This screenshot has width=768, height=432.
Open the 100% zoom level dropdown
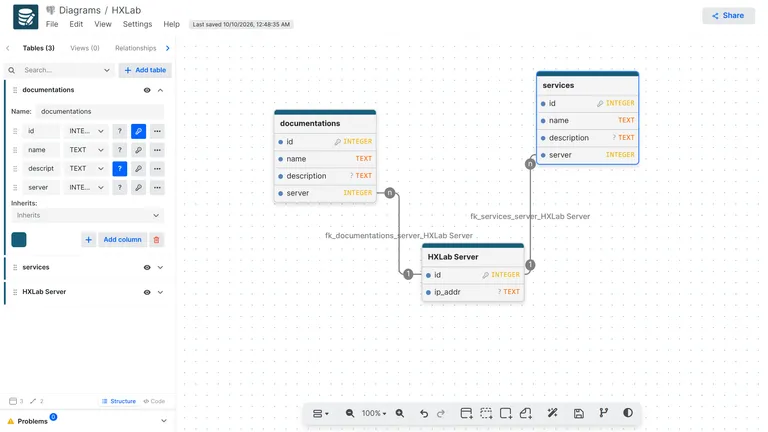pyautogui.click(x=374, y=413)
